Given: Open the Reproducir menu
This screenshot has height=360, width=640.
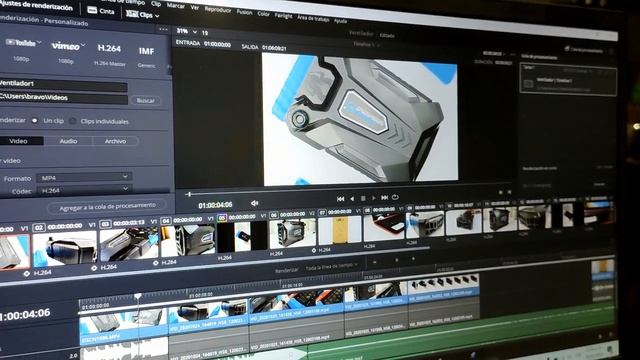Looking at the screenshot, I should click(218, 9).
